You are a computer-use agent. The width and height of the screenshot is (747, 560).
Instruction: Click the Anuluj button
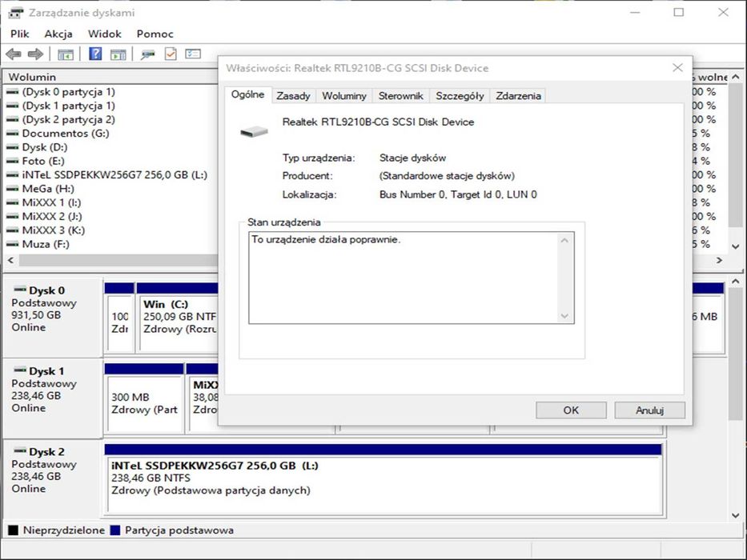pos(650,410)
